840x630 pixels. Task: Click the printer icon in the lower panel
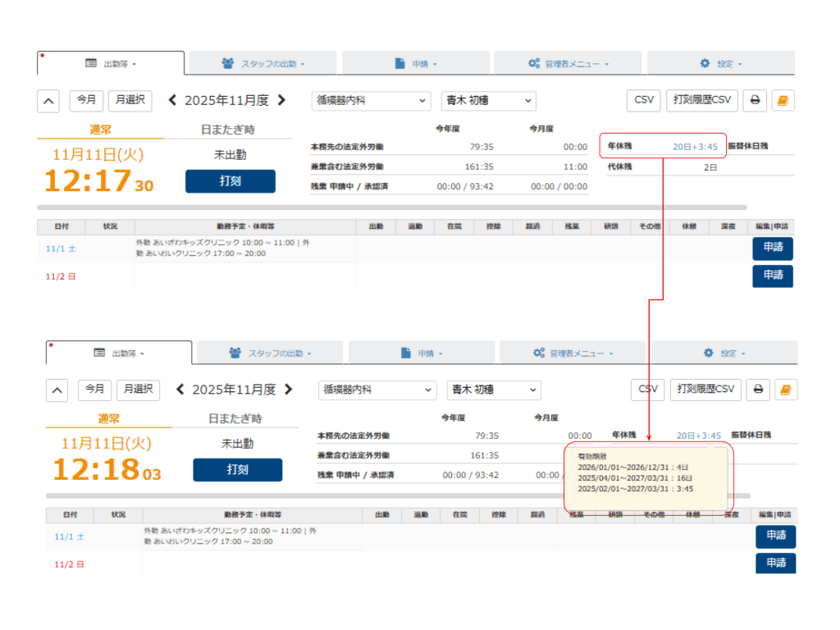pos(759,390)
